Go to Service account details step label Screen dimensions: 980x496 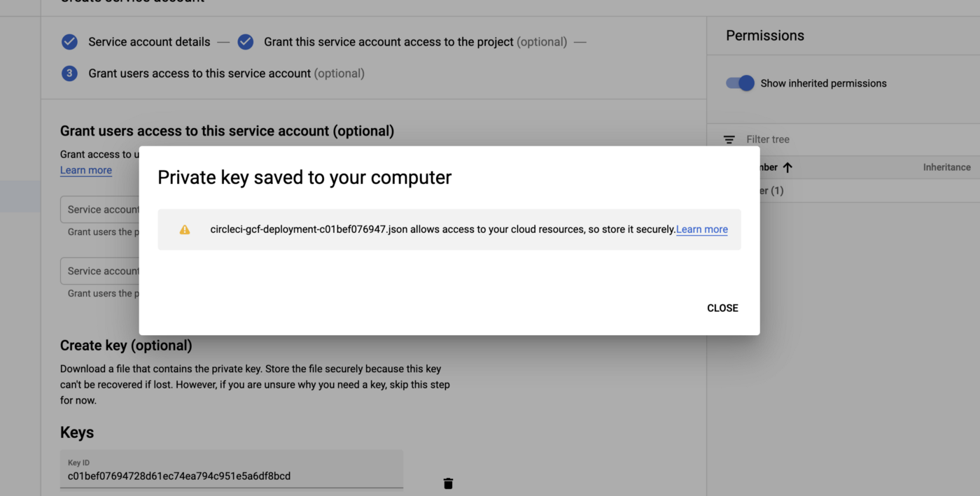[x=149, y=42]
